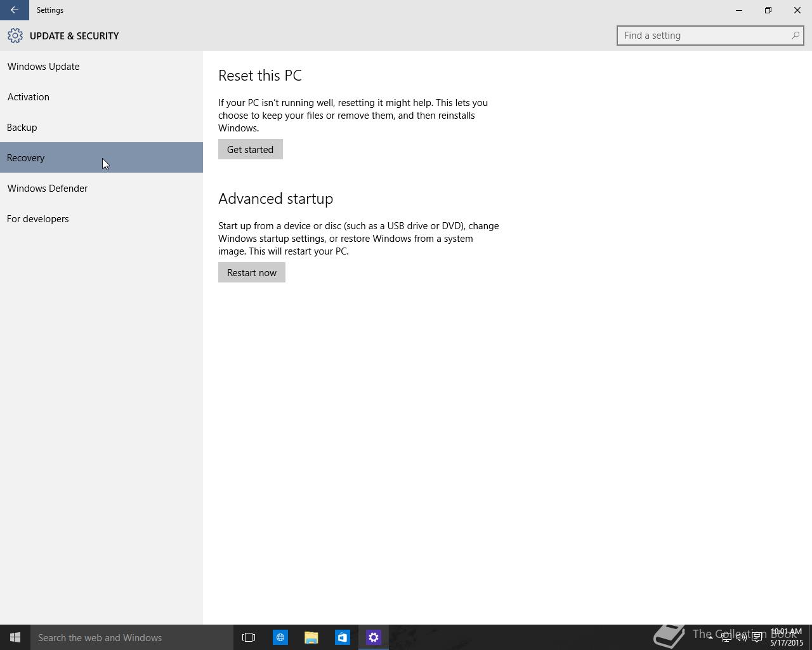
Task: Open the Start menu
Action: (x=15, y=637)
